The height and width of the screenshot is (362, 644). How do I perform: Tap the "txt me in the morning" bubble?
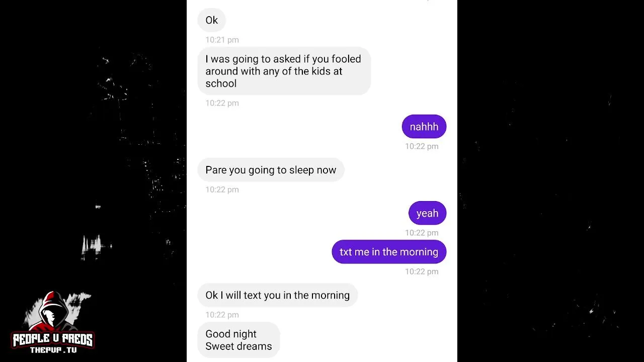(389, 252)
